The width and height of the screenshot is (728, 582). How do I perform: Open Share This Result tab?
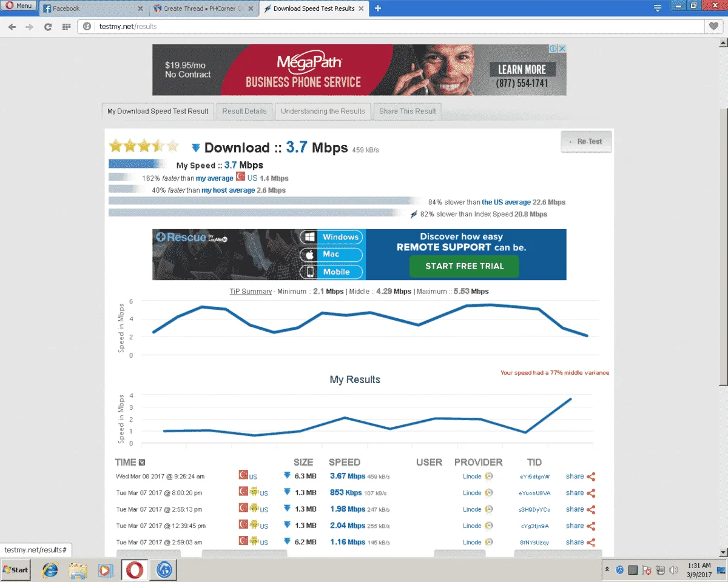coord(408,111)
